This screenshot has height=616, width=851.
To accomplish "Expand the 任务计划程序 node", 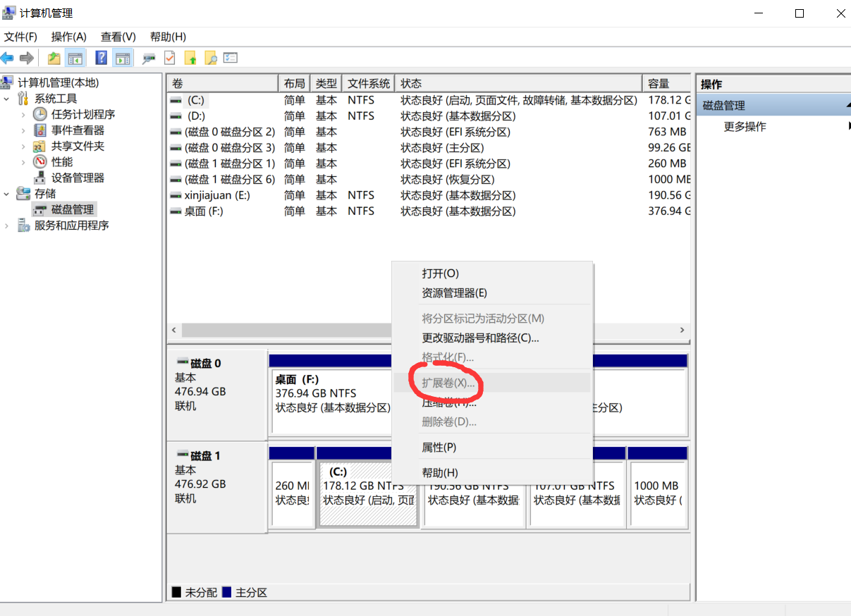I will tap(23, 114).
